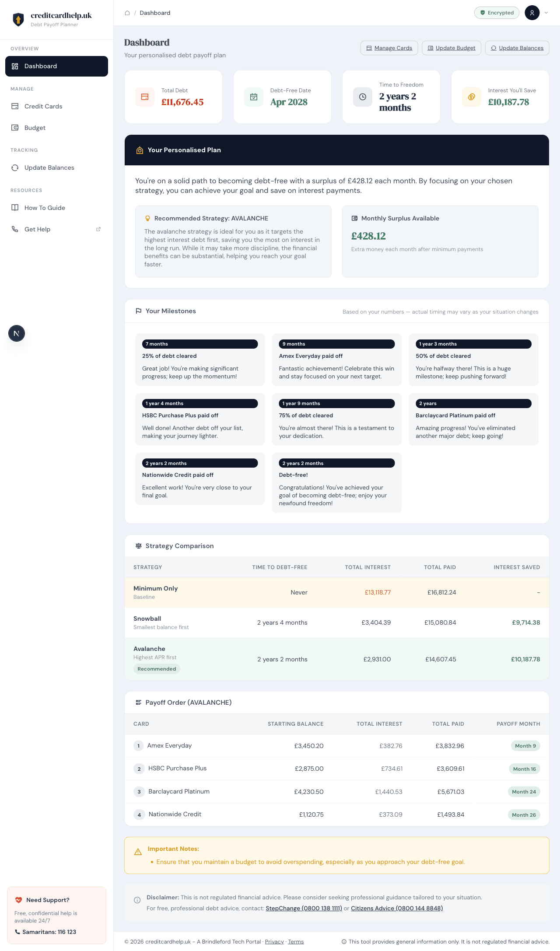Click the lightbulb icon by Recommended Strategy
The height and width of the screenshot is (951, 560).
(147, 218)
